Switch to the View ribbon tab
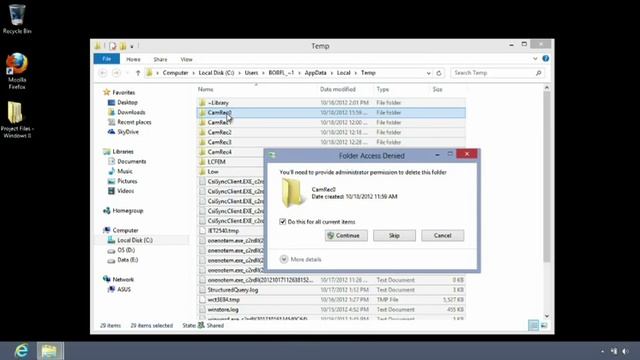 pyautogui.click(x=187, y=59)
